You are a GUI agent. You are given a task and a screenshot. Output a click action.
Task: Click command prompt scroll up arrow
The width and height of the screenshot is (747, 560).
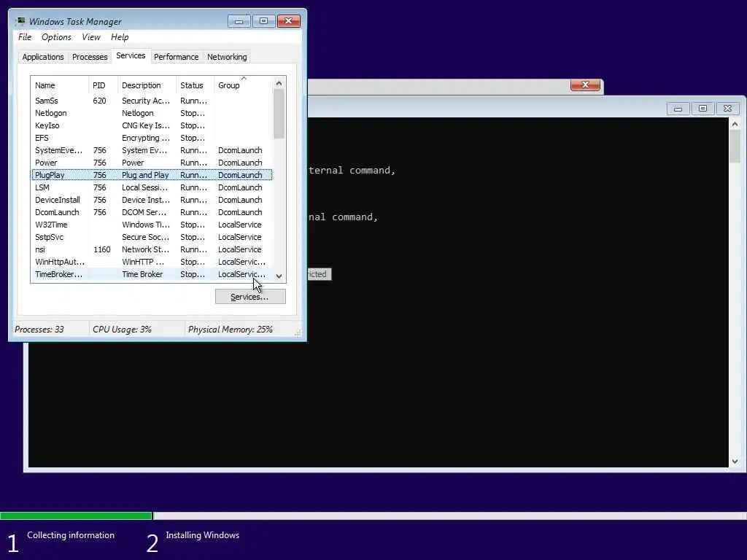735,124
